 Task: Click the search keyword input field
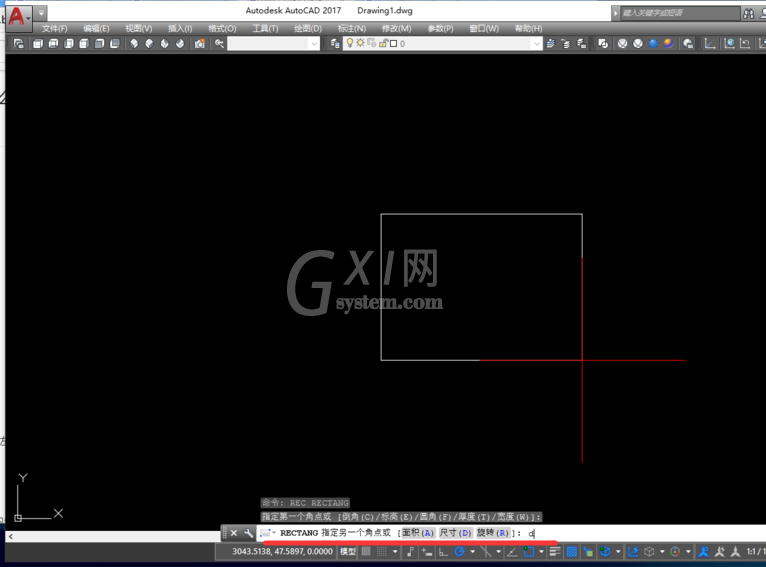point(680,13)
